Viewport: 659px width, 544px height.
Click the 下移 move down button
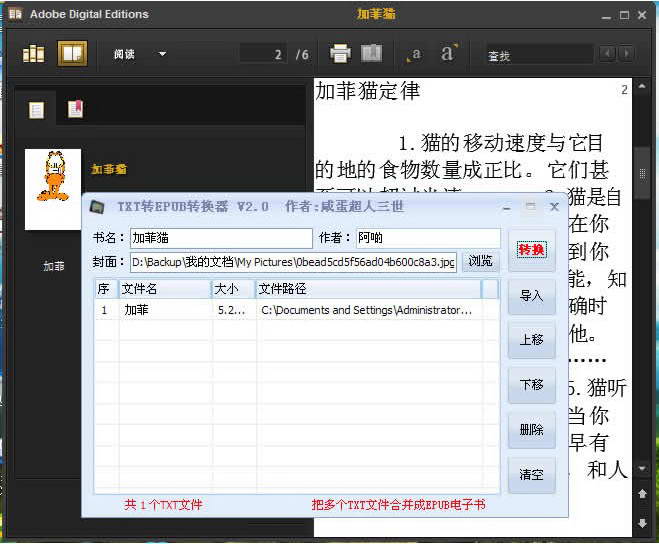point(532,385)
